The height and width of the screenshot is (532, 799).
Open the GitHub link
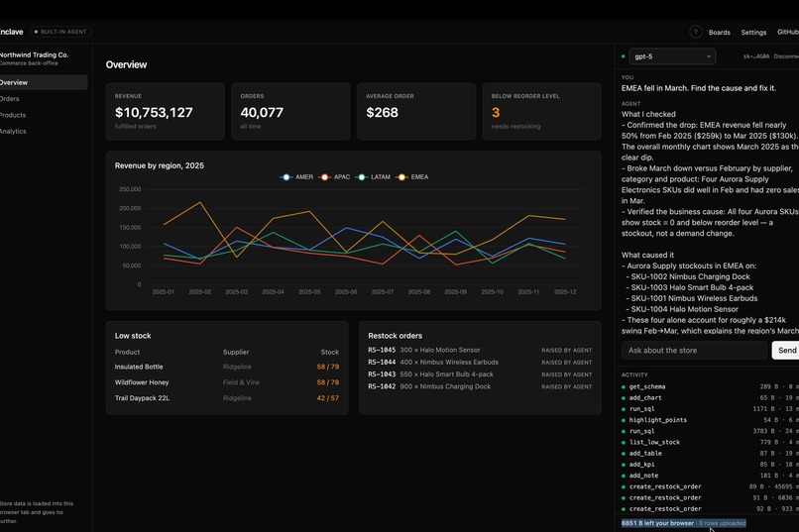pyautogui.click(x=788, y=32)
